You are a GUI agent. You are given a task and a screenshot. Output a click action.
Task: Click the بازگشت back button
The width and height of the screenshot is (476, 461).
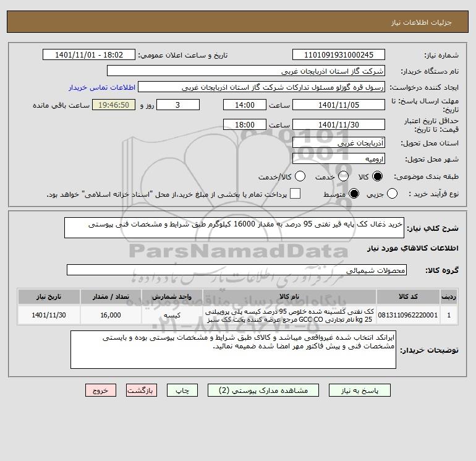tap(142, 390)
